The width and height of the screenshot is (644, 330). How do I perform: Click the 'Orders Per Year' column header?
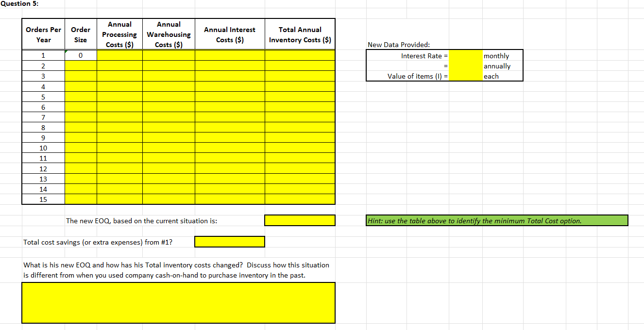[x=43, y=34]
